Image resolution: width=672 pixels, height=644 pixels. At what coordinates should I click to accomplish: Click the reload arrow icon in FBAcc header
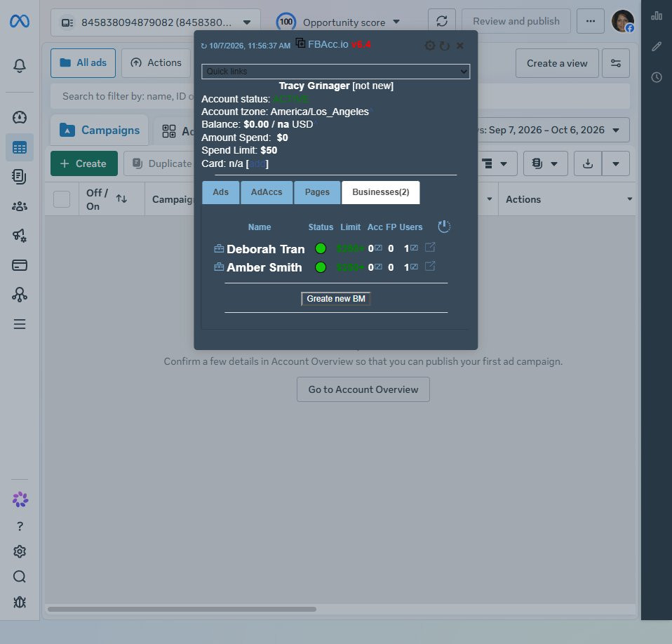click(445, 46)
